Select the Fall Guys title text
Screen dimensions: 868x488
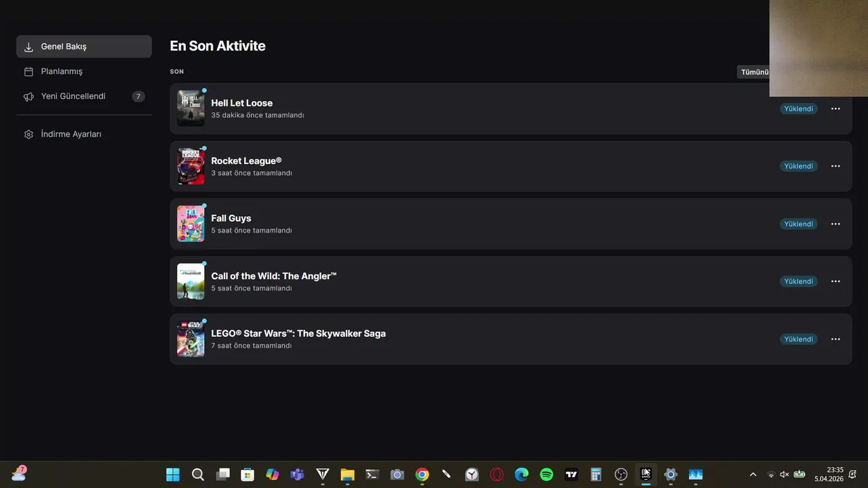(x=231, y=218)
